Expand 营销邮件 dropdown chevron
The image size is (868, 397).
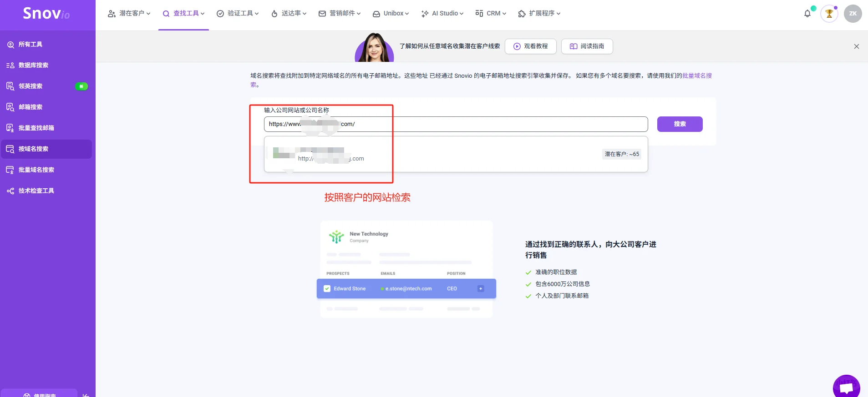pos(359,14)
